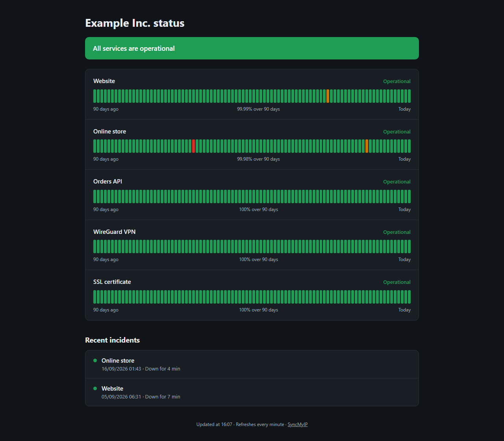Viewport: 504px width, 441px height.
Task: Click the "Updated at 16:07" footer text
Action: [214, 424]
